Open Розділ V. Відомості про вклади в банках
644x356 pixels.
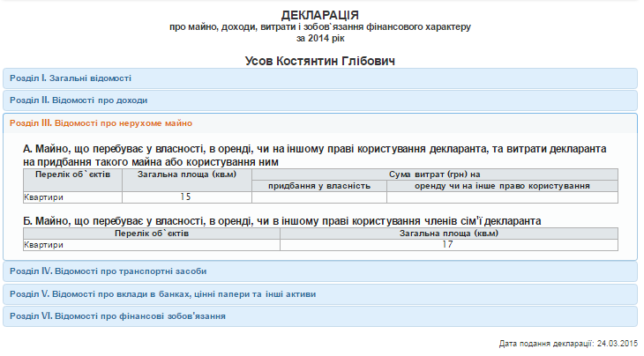coord(320,294)
